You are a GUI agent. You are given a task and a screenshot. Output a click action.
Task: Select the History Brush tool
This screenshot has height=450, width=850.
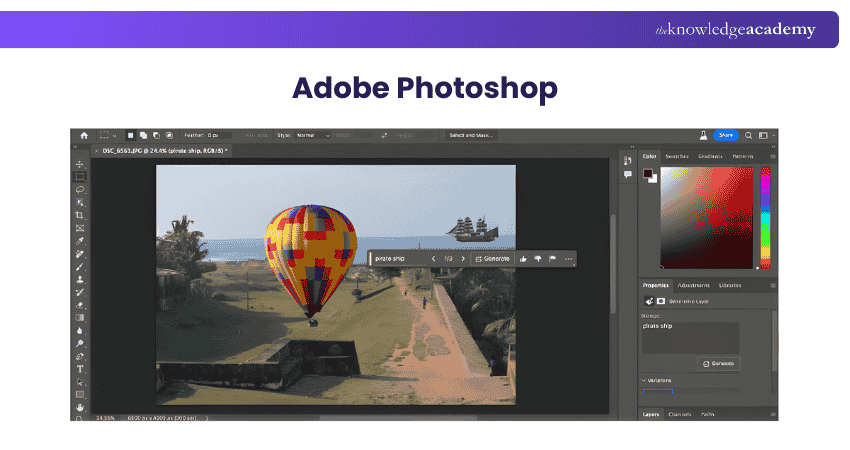pyautogui.click(x=80, y=292)
